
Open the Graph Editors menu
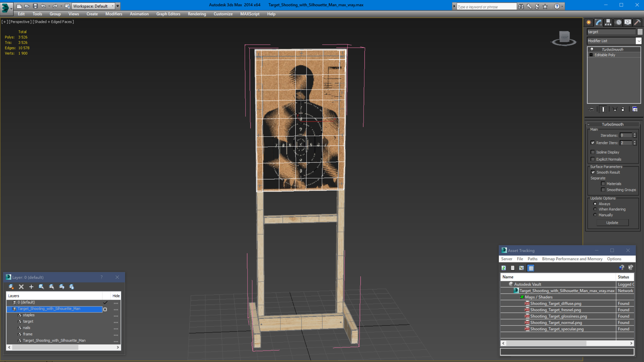(x=168, y=14)
